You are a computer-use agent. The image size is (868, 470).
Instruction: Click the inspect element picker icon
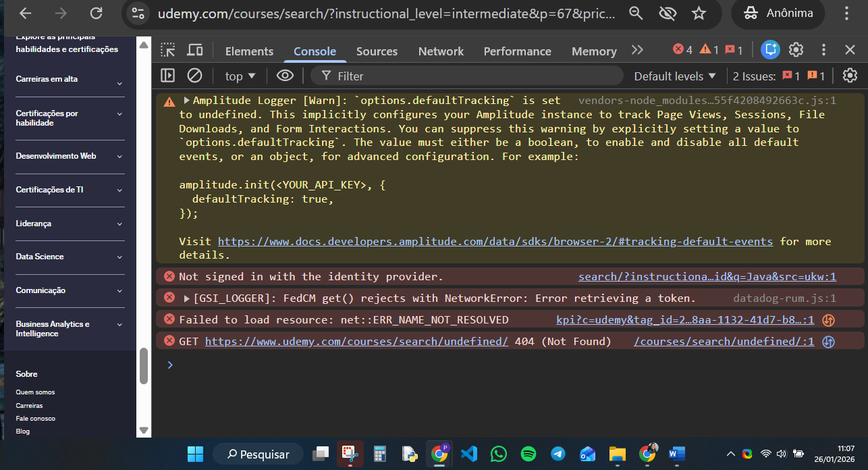pyautogui.click(x=168, y=50)
